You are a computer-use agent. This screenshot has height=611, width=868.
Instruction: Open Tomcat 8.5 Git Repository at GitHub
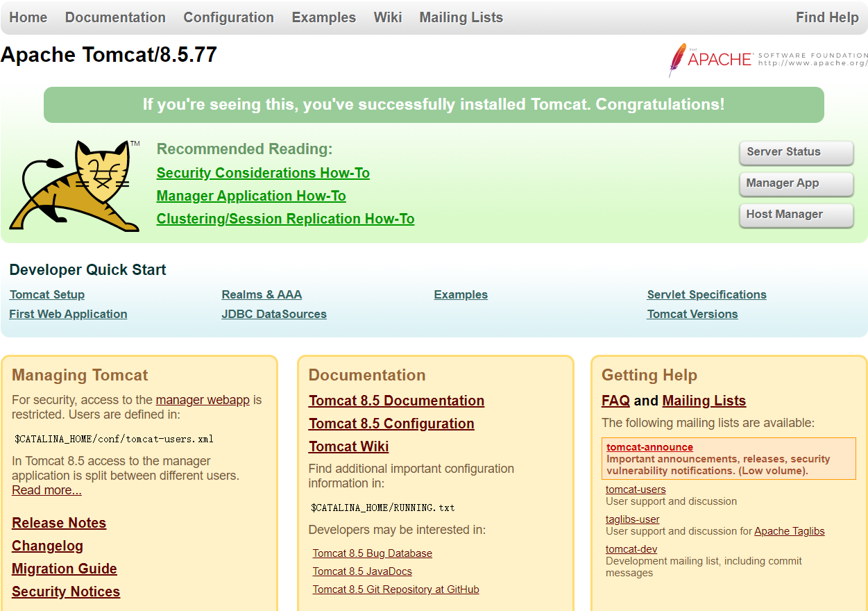(x=395, y=589)
